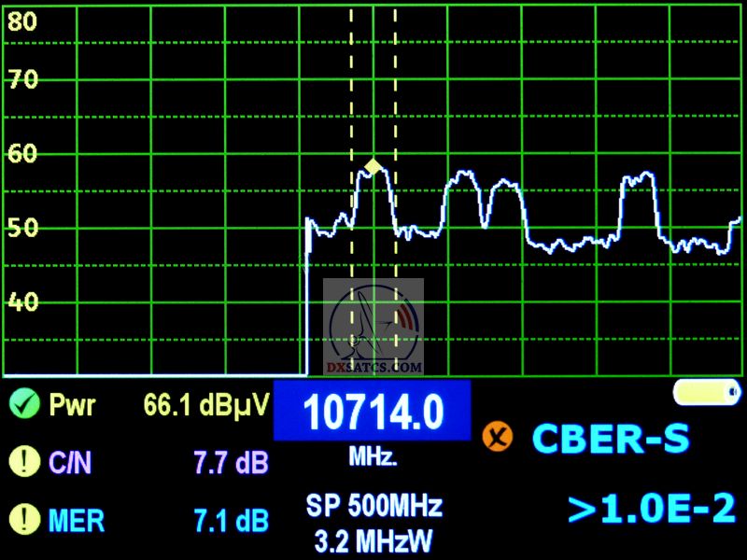Click the >1.0E-2 error rate value
Image resolution: width=747 pixels, height=560 pixels.
click(651, 508)
